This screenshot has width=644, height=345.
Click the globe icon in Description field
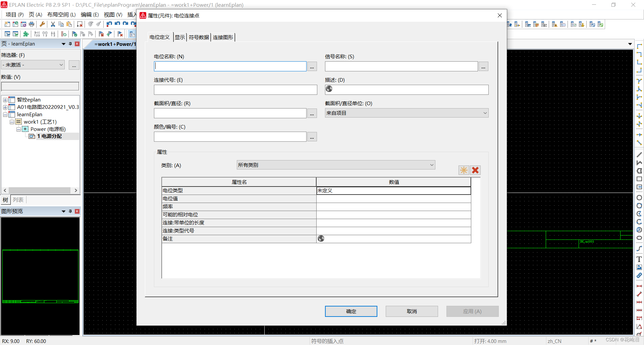pyautogui.click(x=329, y=89)
